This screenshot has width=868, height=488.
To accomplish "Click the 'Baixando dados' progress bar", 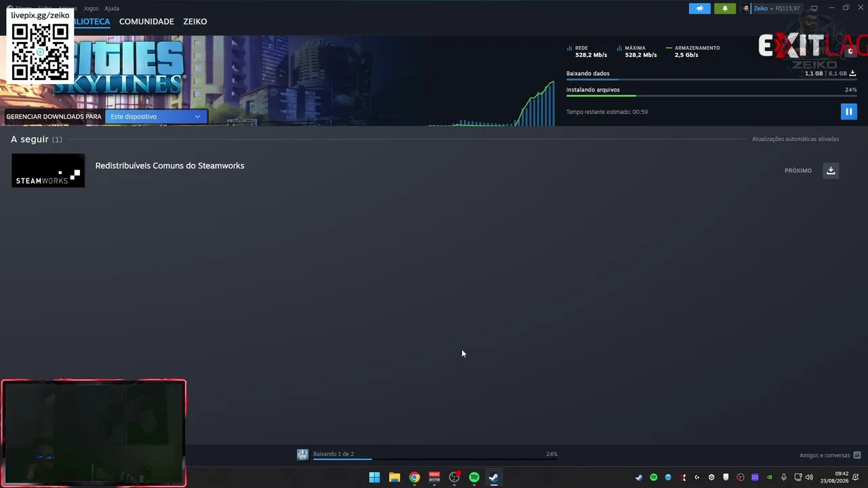I will (x=711, y=79).
